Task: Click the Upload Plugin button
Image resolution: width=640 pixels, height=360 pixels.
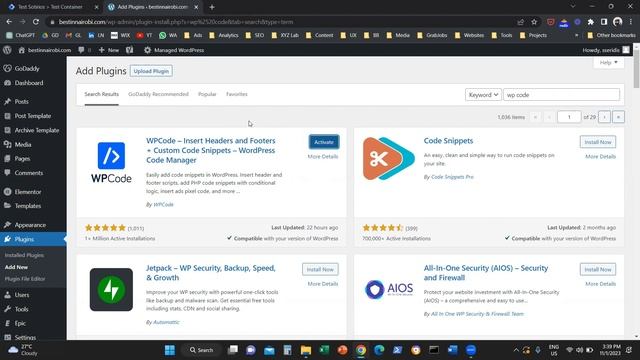Action: point(151,71)
